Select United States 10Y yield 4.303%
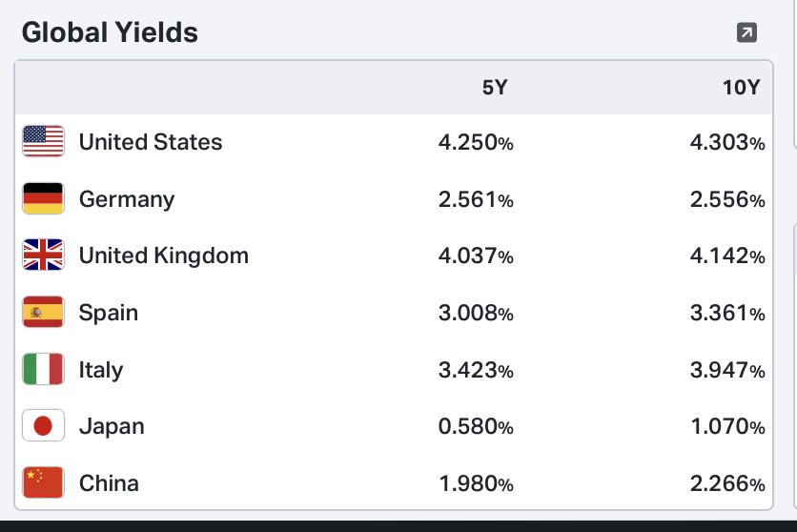This screenshot has height=532, width=797. click(726, 143)
